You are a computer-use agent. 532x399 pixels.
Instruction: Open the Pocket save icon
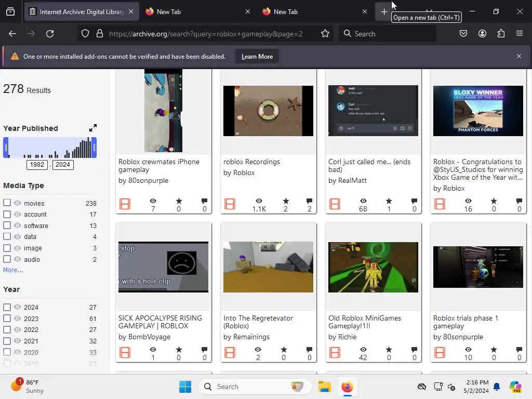[x=463, y=34]
